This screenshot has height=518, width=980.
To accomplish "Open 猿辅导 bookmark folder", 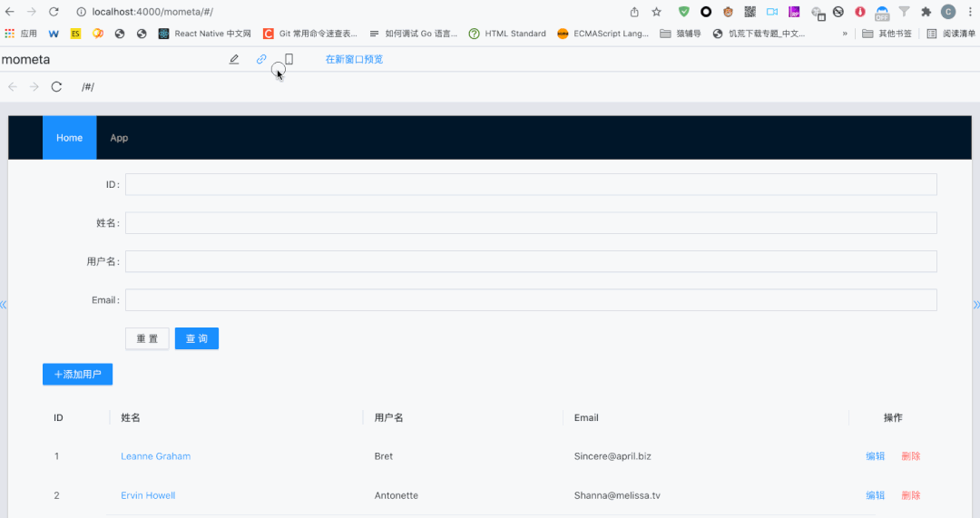I will click(x=681, y=34).
